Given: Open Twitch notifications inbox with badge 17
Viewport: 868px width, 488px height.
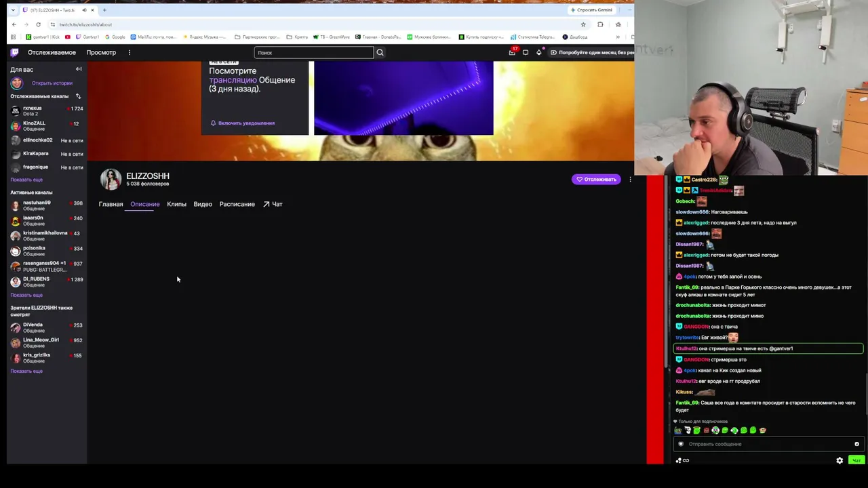Looking at the screenshot, I should pyautogui.click(x=512, y=52).
